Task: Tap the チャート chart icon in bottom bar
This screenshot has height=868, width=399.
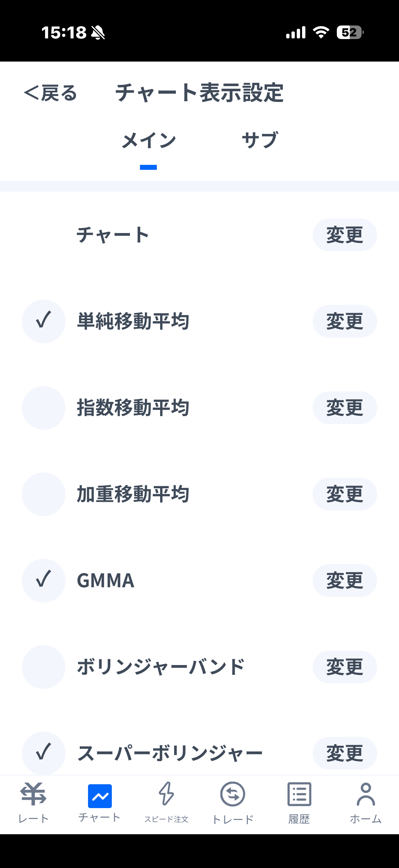Action: point(100,796)
